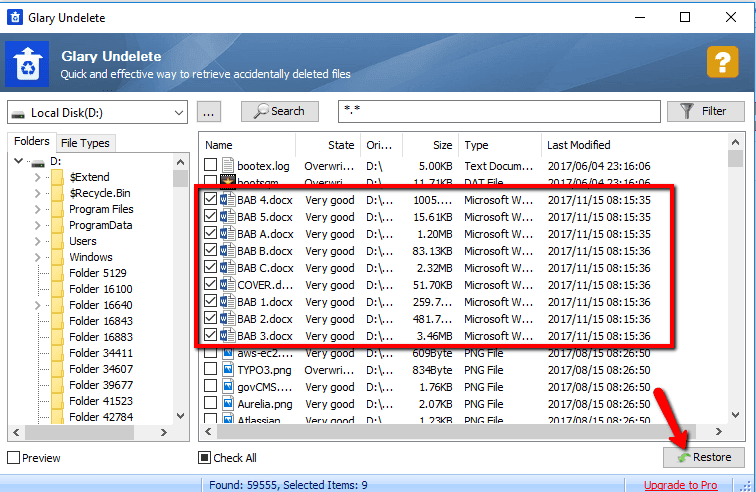Uncheck the BAB 5.docx checkbox

tap(210, 216)
